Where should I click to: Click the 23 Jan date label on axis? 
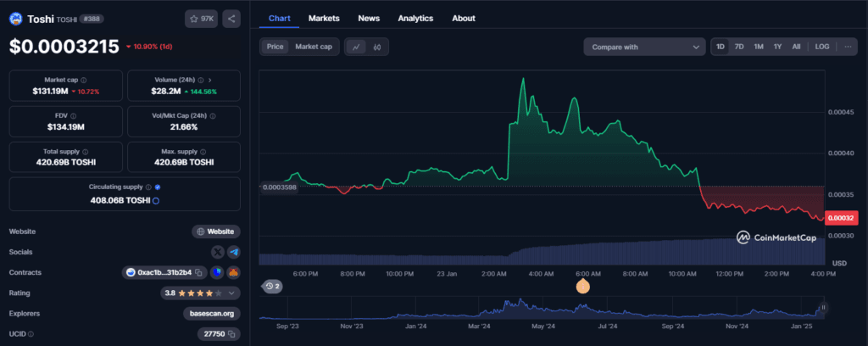(447, 273)
